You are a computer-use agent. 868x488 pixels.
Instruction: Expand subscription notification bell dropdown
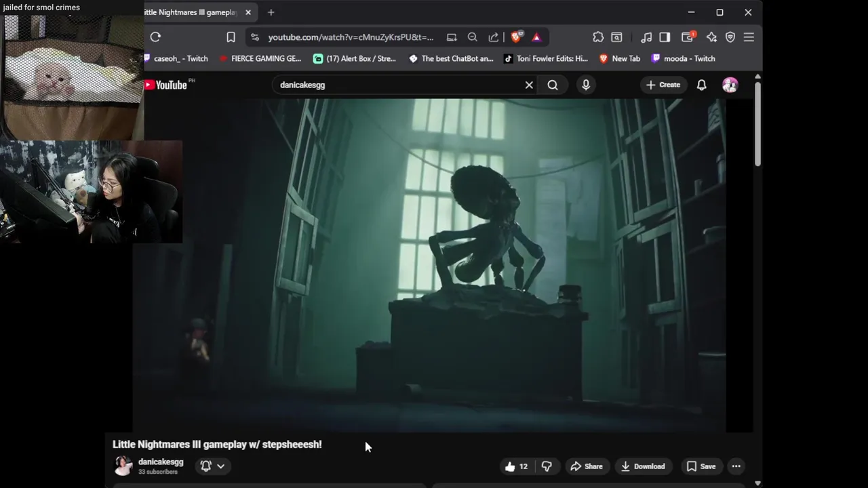coord(213,466)
